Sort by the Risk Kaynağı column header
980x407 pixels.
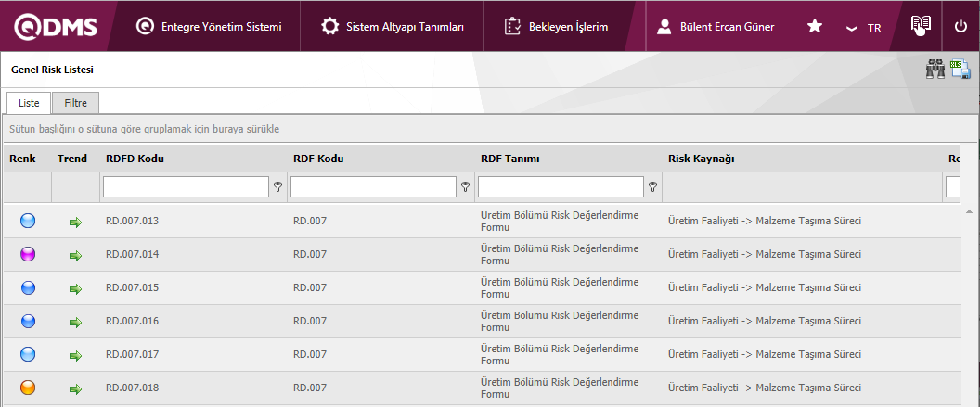[x=701, y=159]
